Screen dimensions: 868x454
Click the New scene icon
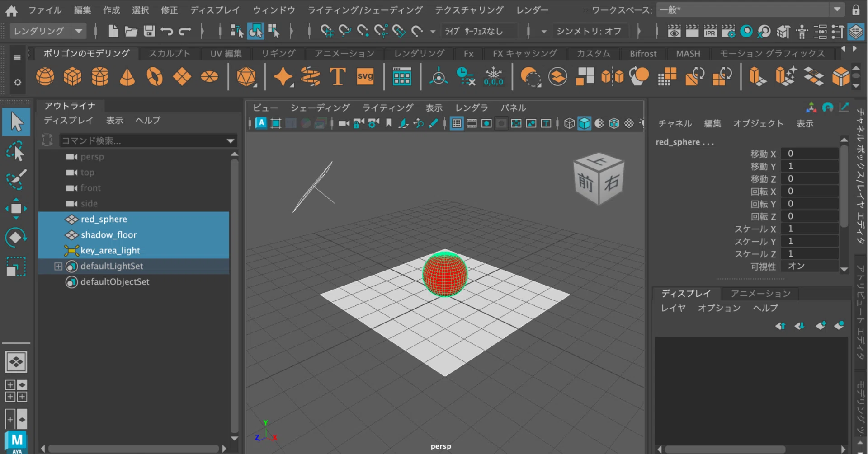113,31
